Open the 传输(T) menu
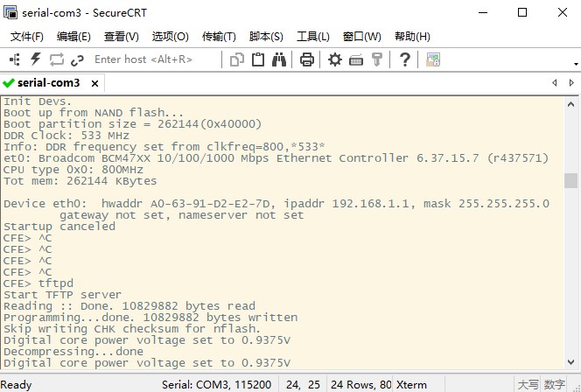Screen dimensions: 581x392 (219, 37)
